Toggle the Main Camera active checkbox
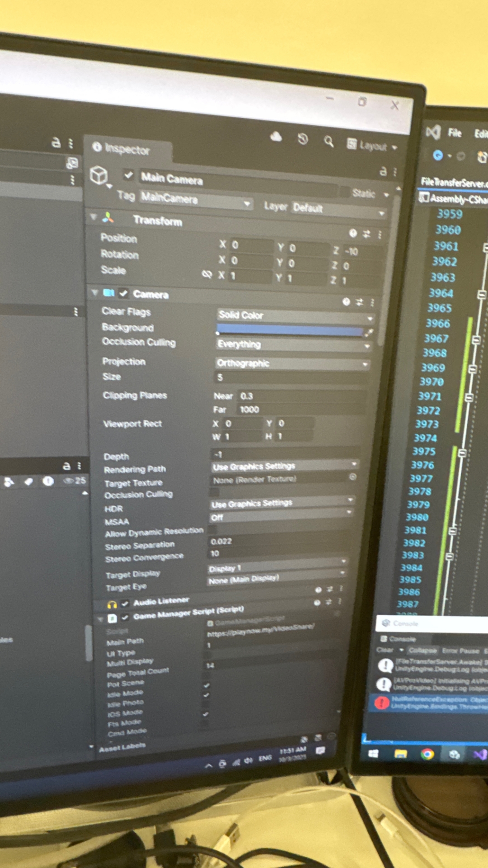Viewport: 488px width, 868px height. [x=129, y=175]
